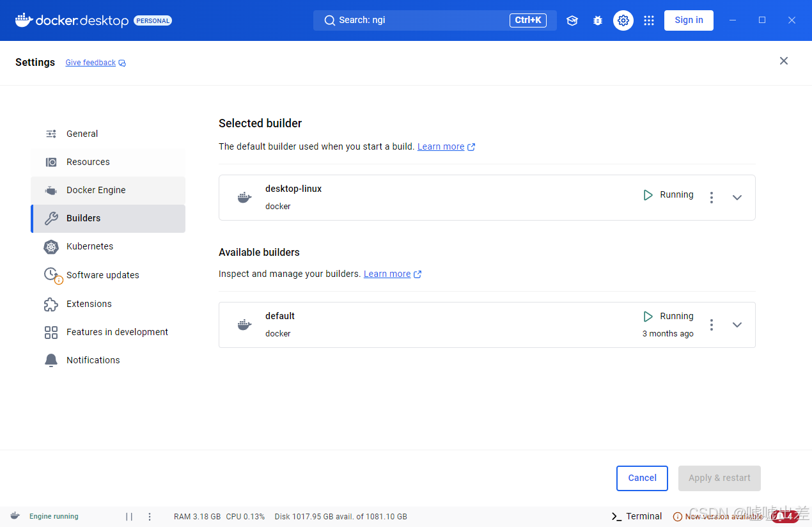Pause the engine with status bar pause icon
The height and width of the screenshot is (527, 812).
pyautogui.click(x=129, y=517)
